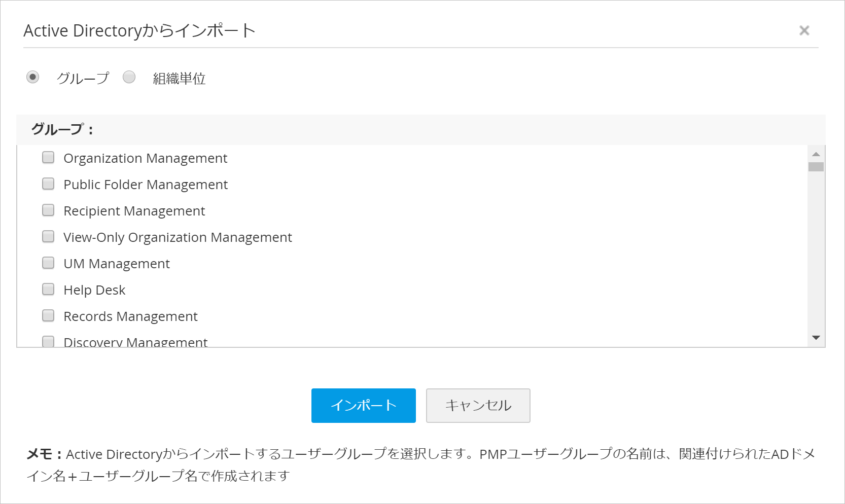Image resolution: width=845 pixels, height=504 pixels.
Task: Check View-Only Organization Management checkbox
Action: (48, 237)
